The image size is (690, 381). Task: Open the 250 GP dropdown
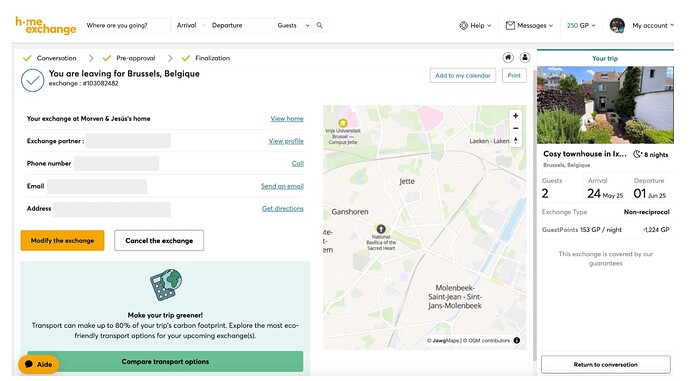click(x=581, y=26)
